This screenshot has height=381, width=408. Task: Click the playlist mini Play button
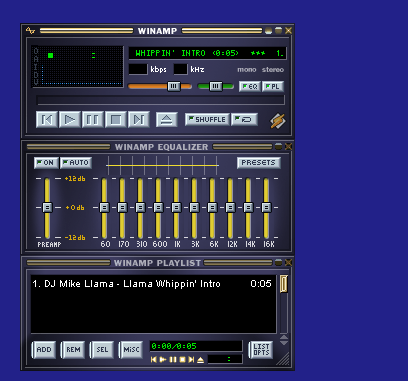click(163, 360)
